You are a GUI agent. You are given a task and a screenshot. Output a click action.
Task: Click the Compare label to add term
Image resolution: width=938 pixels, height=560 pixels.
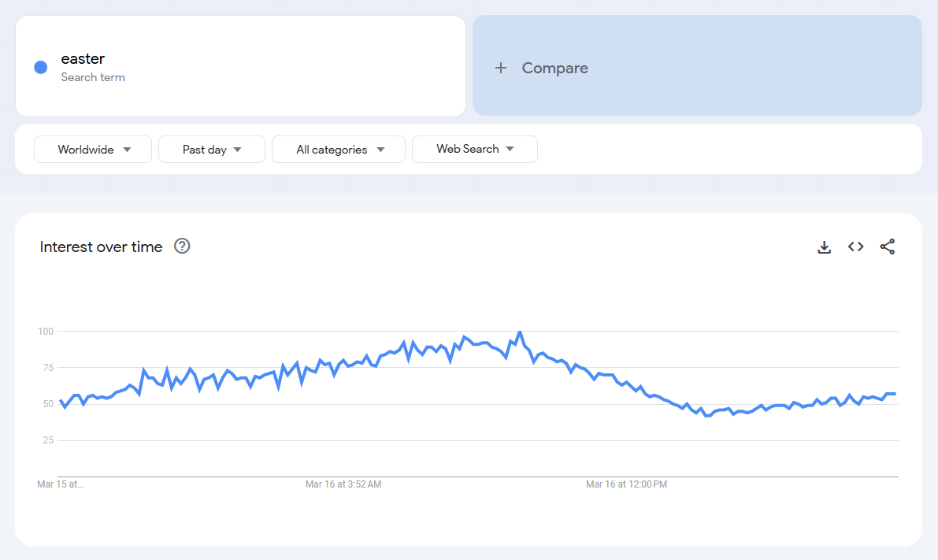(554, 69)
